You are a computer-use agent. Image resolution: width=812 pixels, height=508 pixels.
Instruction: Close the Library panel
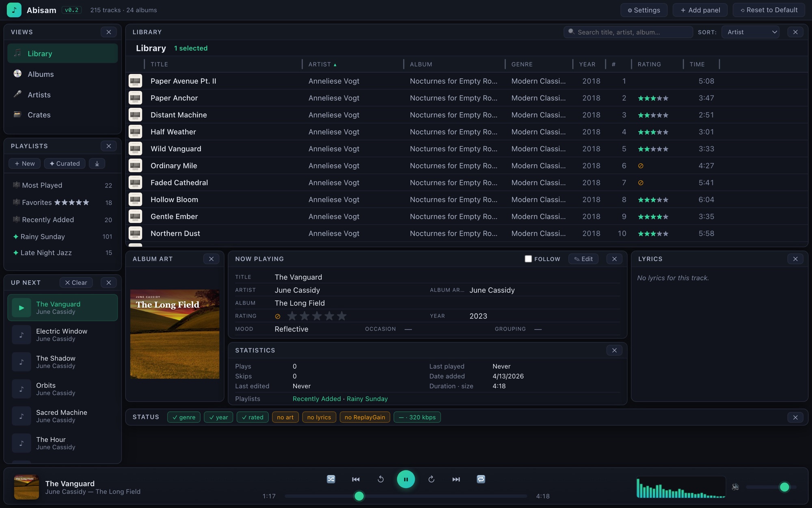click(x=795, y=32)
